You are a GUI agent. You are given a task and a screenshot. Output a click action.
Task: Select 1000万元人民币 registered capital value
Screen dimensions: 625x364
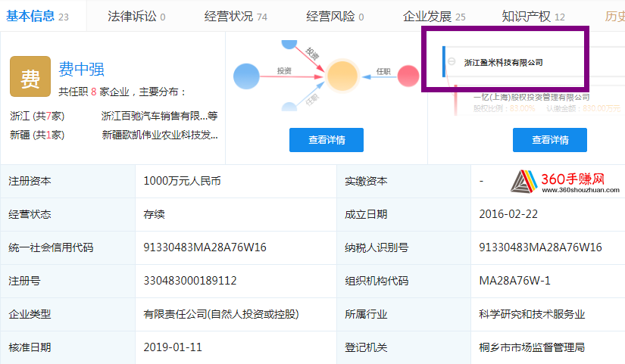182,181
